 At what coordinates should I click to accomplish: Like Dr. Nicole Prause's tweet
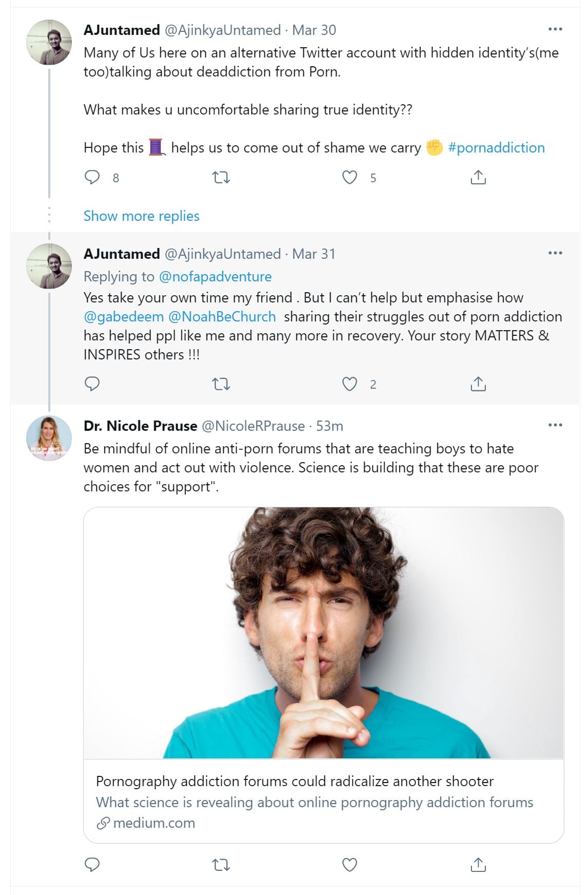[350, 865]
